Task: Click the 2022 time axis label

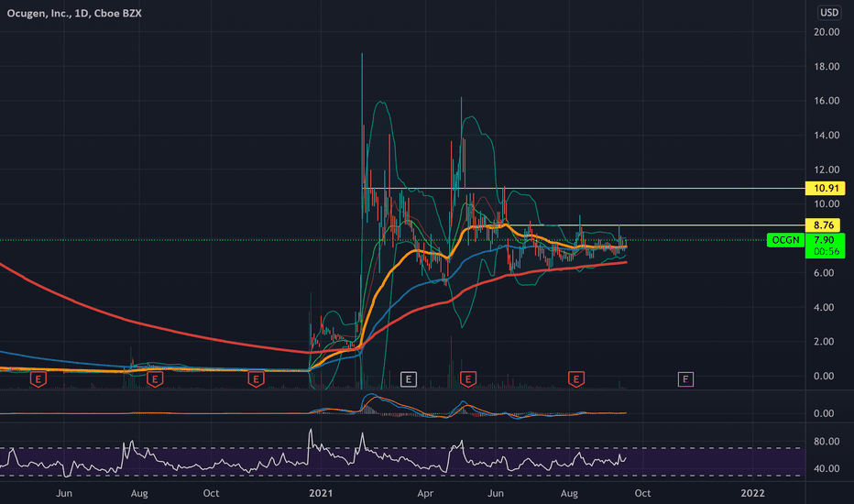Action: (x=752, y=493)
